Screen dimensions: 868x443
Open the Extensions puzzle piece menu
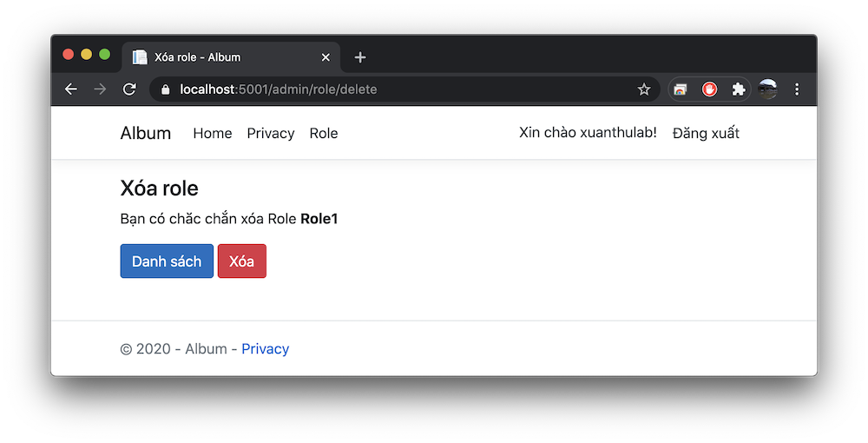739,89
